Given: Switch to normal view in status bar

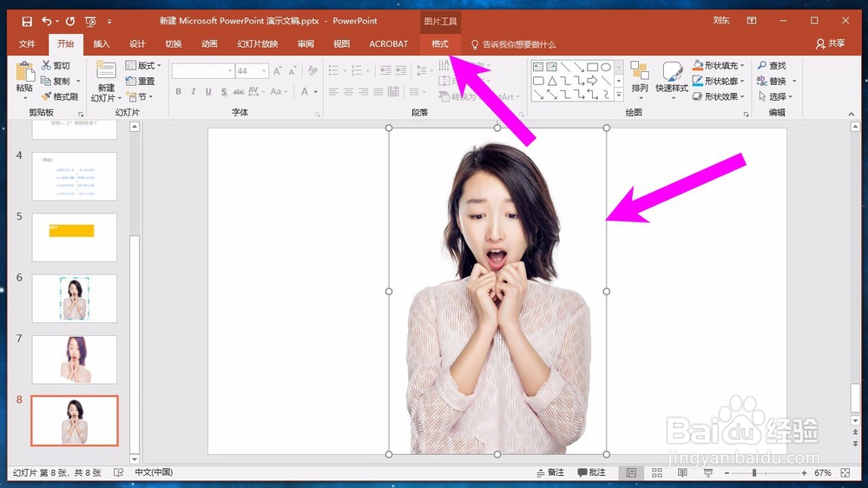Looking at the screenshot, I should (631, 472).
